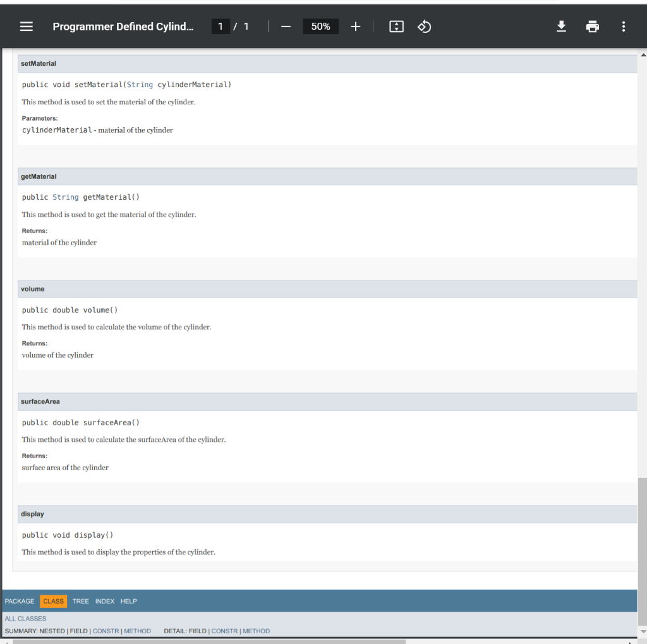
Task: Open the PDF viewer menu
Action: coord(25,26)
